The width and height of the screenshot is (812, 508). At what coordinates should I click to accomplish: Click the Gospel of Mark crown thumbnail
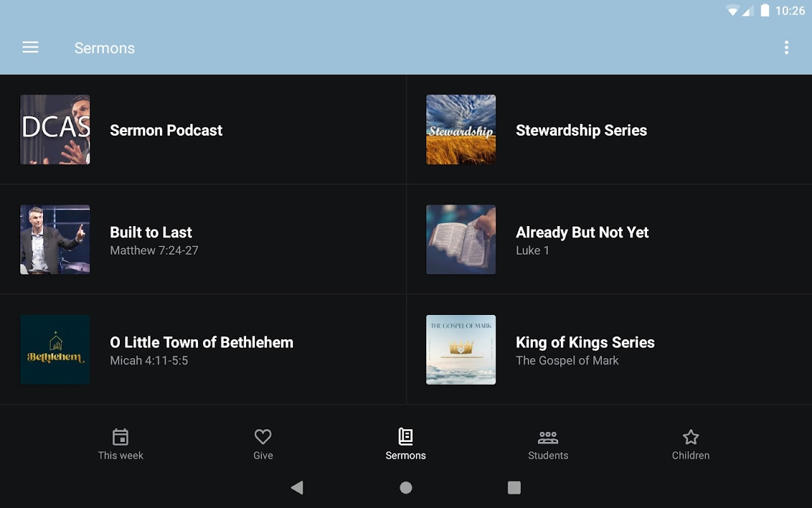point(461,349)
